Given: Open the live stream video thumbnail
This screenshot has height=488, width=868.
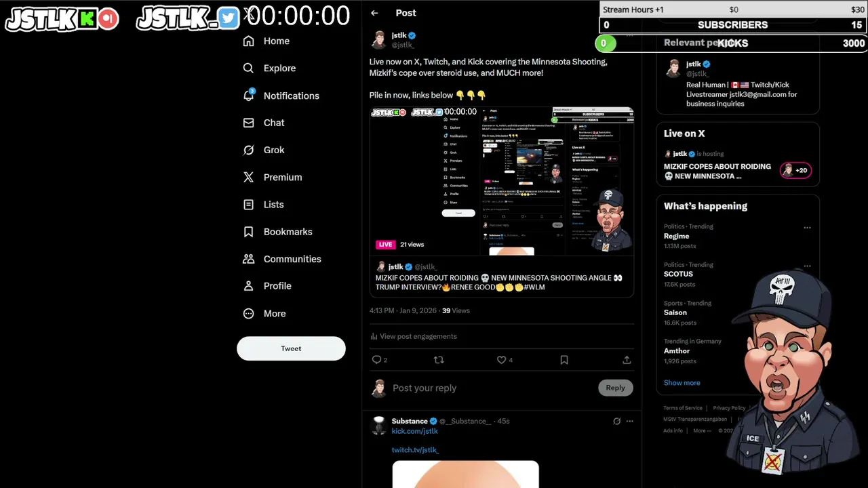Looking at the screenshot, I should (502, 180).
